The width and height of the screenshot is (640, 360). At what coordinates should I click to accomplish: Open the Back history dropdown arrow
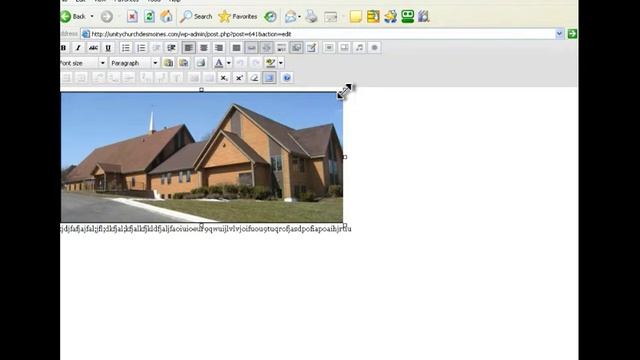pos(92,16)
